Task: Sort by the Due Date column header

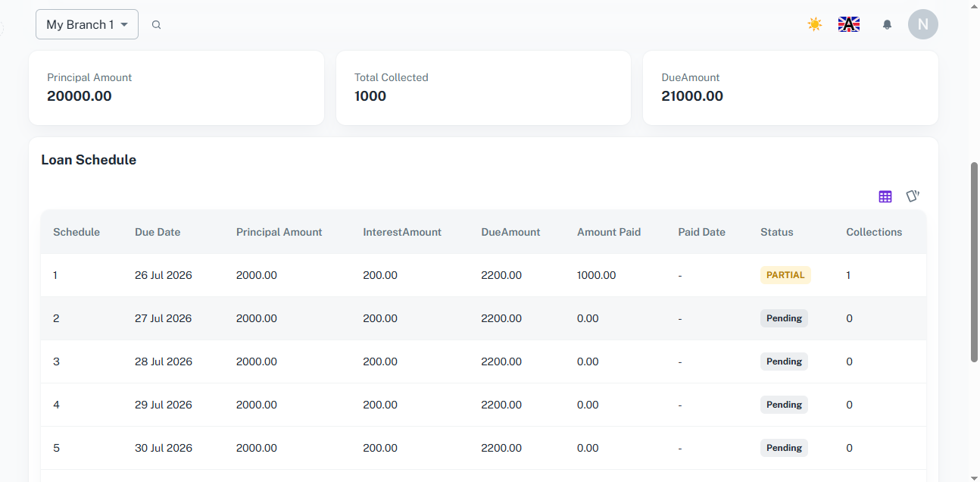Action: [x=158, y=232]
